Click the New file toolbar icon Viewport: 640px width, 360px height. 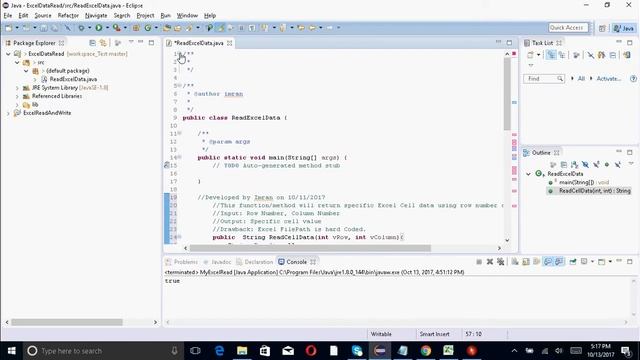(x=9, y=28)
